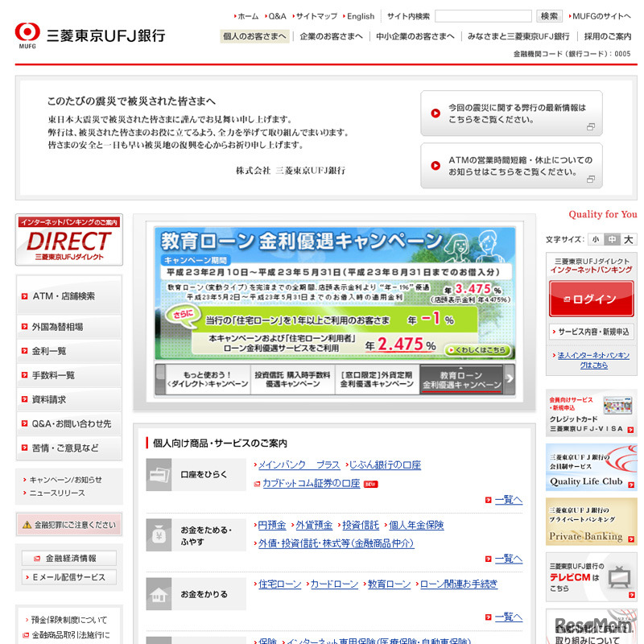Select 外貨定期金利優遇キャンペーン carousel tab

[377, 379]
